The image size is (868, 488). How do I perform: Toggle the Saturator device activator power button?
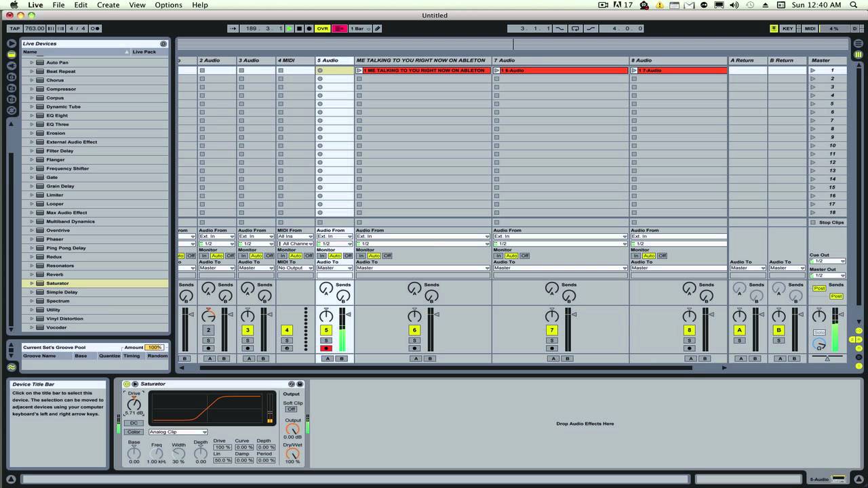127,384
